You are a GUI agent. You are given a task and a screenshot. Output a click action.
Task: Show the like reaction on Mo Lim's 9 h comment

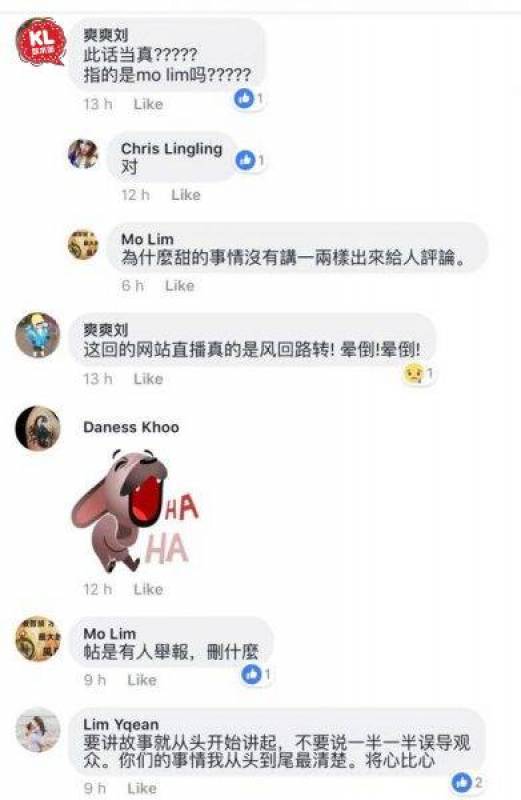(x=256, y=674)
